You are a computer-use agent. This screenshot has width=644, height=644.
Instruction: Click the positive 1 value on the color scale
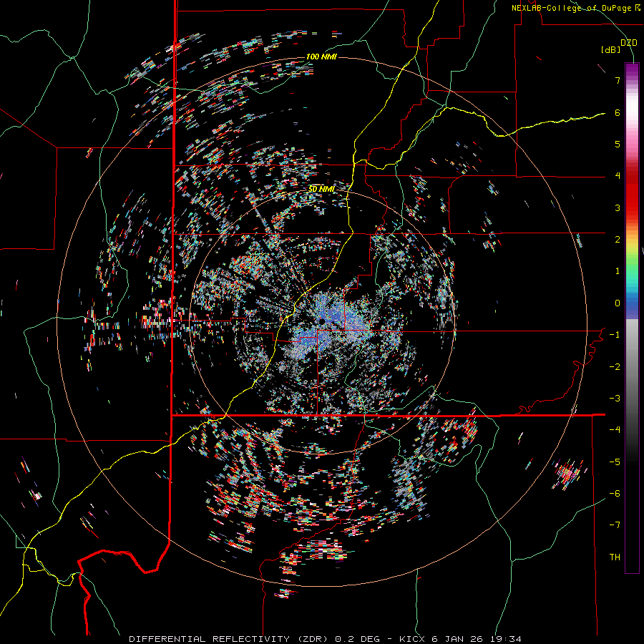pyautogui.click(x=618, y=271)
